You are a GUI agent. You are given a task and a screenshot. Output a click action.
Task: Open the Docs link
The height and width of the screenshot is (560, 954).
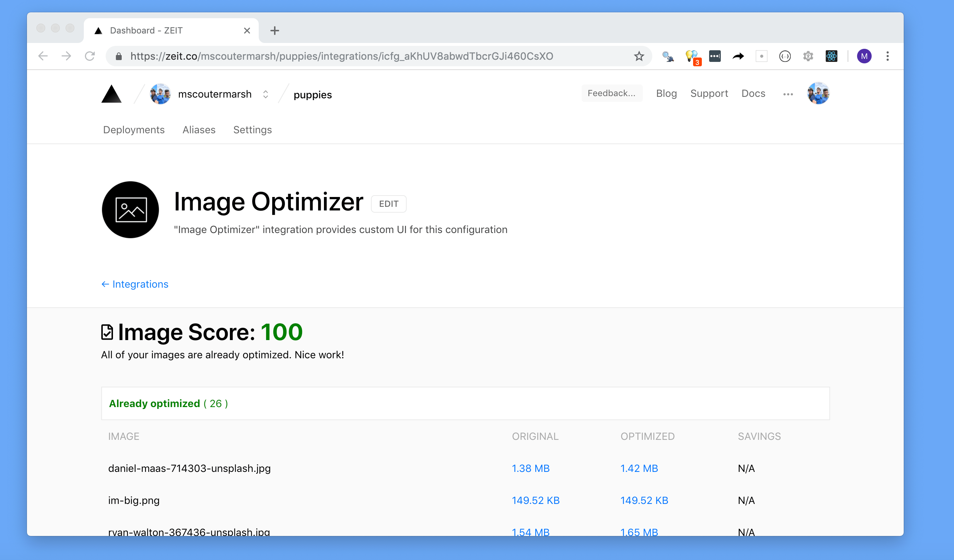[x=753, y=94]
